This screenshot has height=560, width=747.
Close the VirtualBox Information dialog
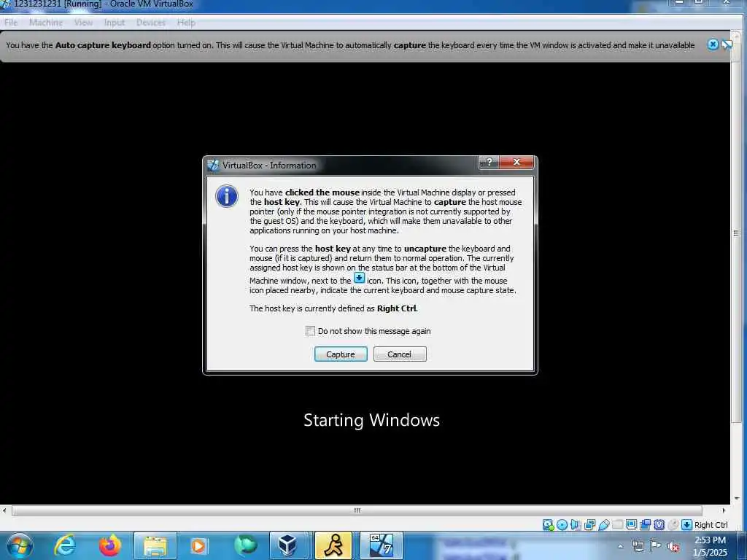(516, 162)
